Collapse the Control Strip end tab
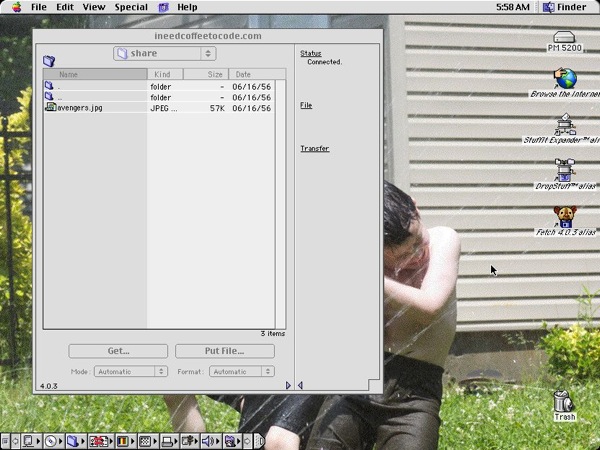The image size is (600, 450). point(259,441)
